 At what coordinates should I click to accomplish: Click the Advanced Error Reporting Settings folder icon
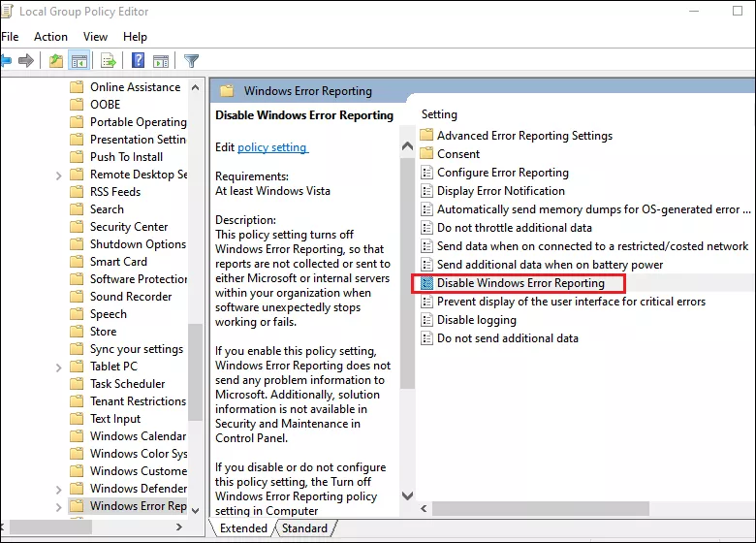coord(426,135)
